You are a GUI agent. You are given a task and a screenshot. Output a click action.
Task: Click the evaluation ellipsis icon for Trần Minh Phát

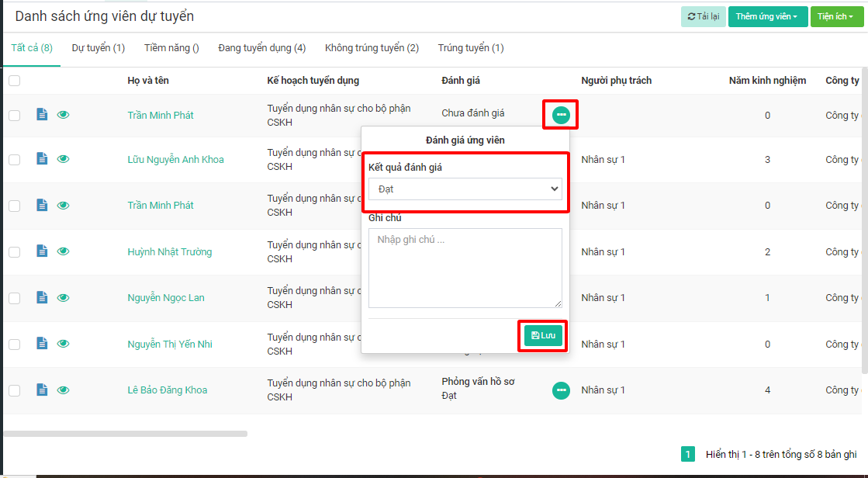561,116
